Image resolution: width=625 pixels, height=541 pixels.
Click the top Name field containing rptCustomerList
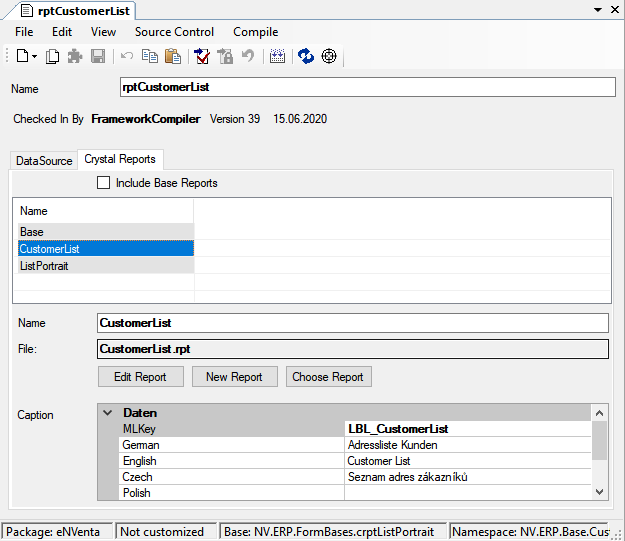click(x=368, y=87)
